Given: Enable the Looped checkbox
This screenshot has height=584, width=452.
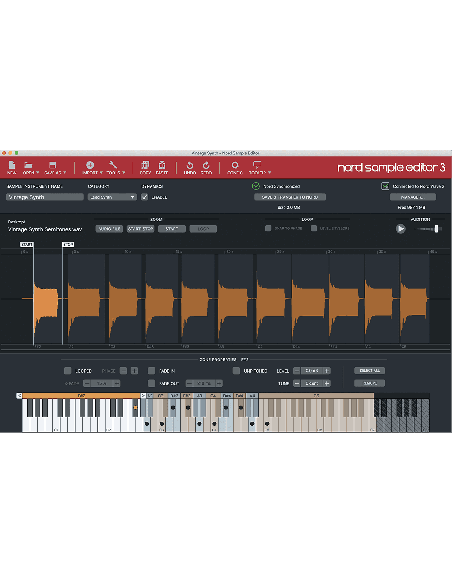Looking at the screenshot, I should click(67, 371).
